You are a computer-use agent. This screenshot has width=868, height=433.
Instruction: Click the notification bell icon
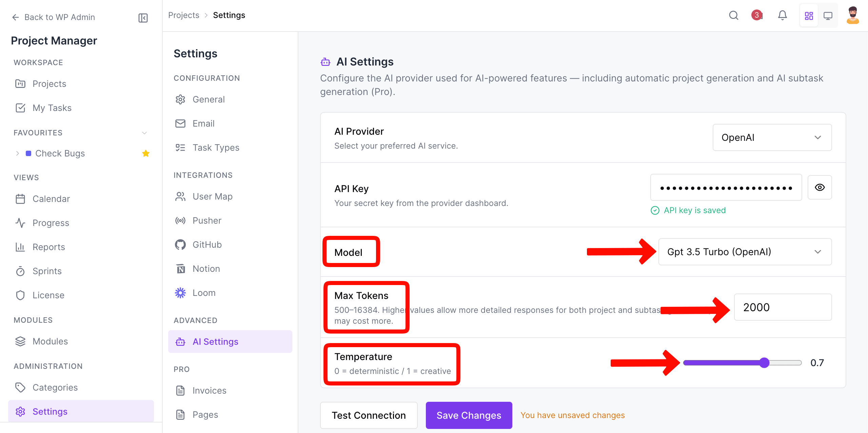click(783, 15)
